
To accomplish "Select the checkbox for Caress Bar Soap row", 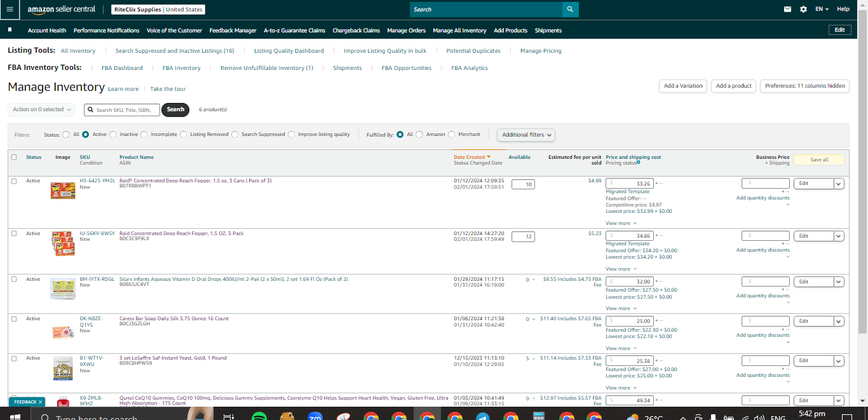I will (x=14, y=318).
